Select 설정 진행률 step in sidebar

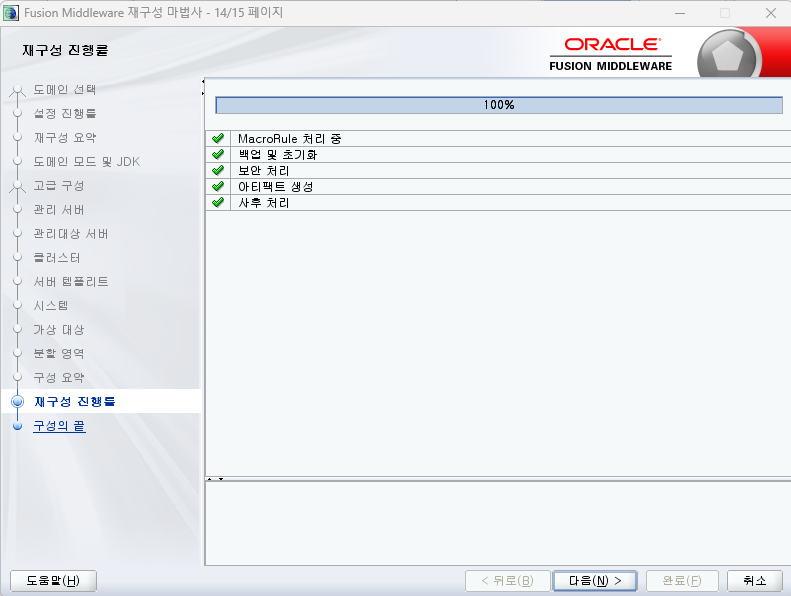pos(65,114)
